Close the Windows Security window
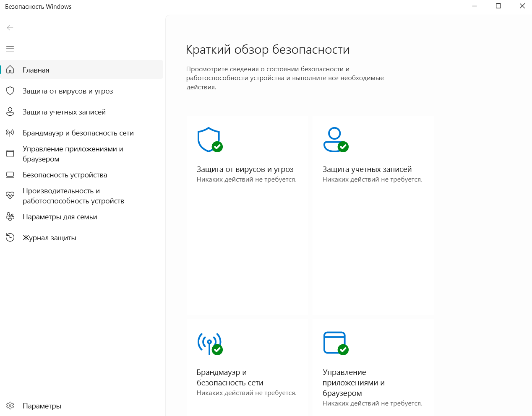532x416 pixels. click(522, 6)
